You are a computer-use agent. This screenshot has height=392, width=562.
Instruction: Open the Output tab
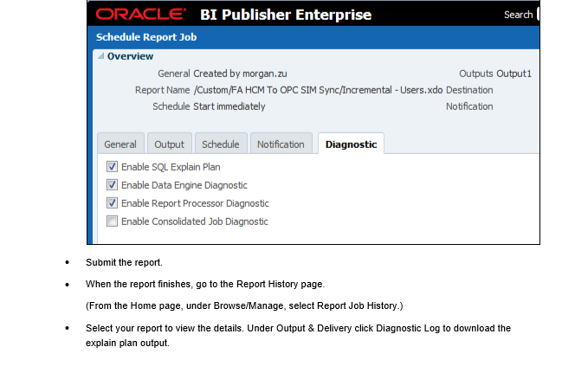[169, 144]
